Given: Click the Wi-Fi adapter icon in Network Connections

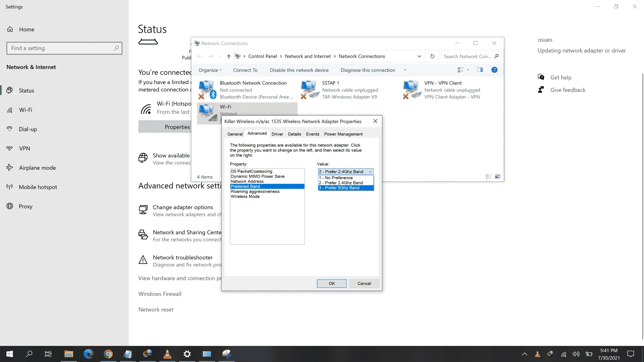Looking at the screenshot, I should [208, 113].
